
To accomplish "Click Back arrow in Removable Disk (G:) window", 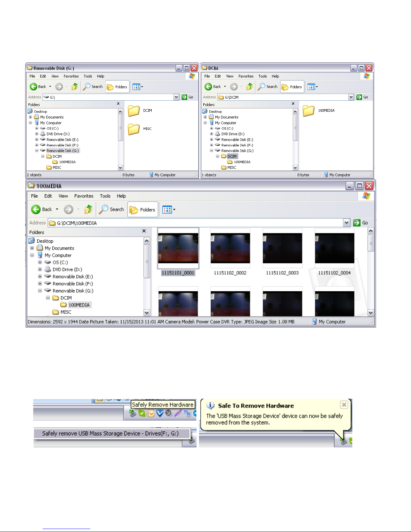I will (33, 87).
